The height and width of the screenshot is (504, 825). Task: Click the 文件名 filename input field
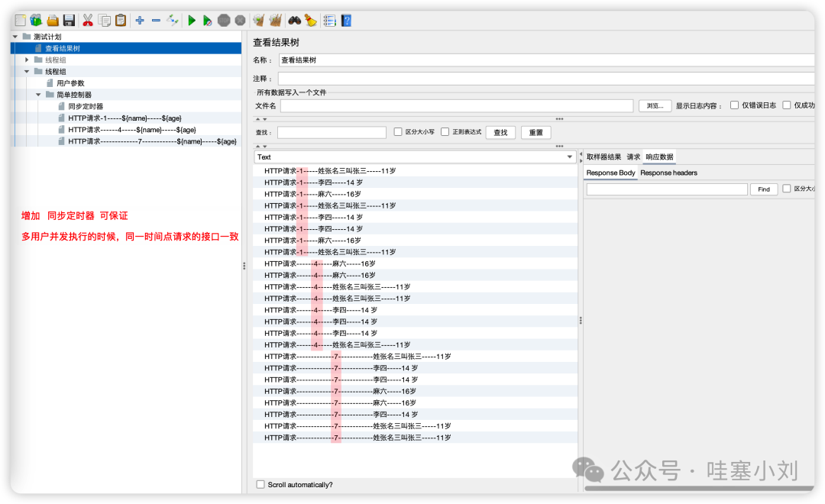(457, 105)
